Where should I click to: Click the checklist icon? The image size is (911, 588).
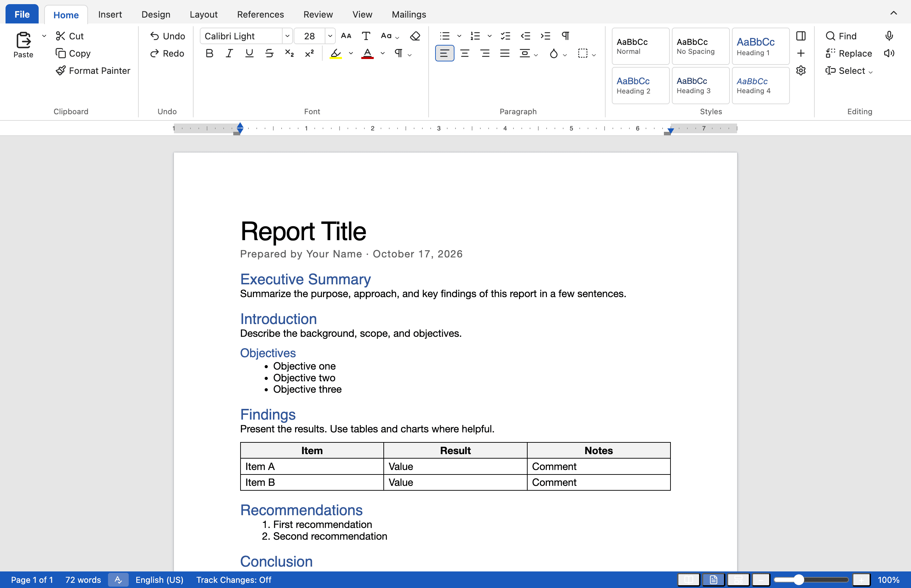tap(506, 36)
